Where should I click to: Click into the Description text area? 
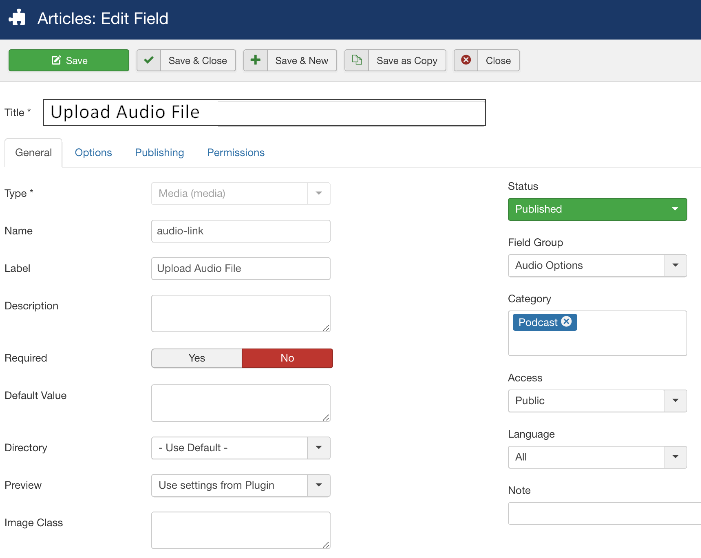point(240,313)
